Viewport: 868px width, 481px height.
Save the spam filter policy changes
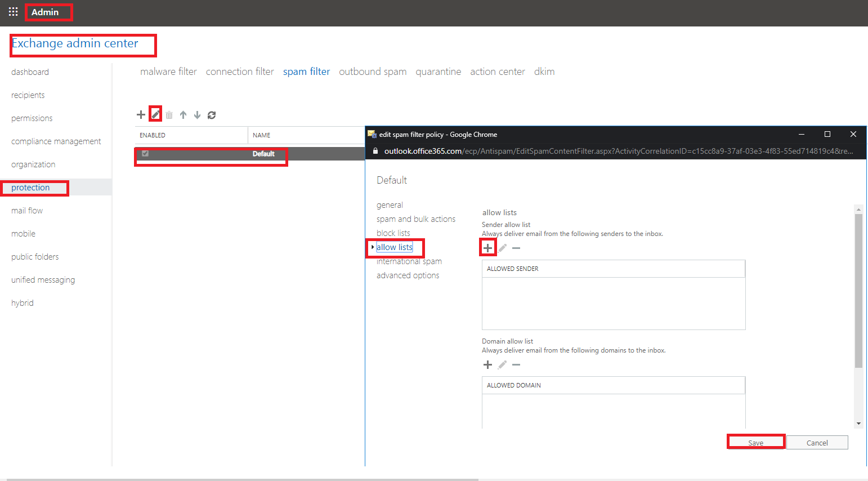pyautogui.click(x=755, y=443)
